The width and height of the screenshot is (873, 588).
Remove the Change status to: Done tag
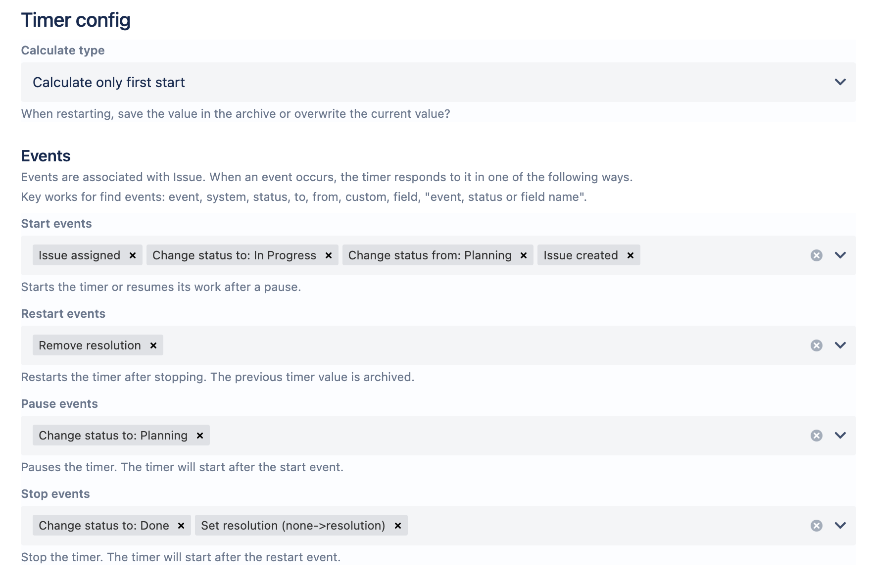pos(181,526)
